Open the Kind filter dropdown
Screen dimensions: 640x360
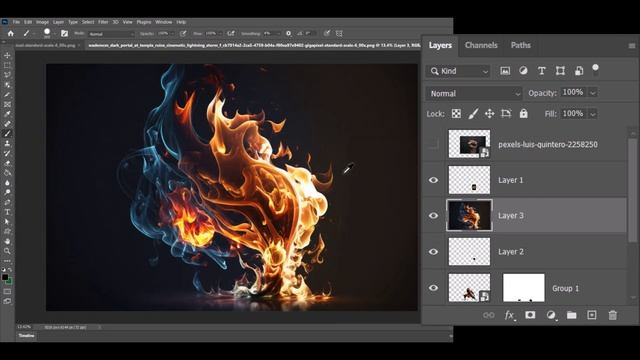pos(458,71)
